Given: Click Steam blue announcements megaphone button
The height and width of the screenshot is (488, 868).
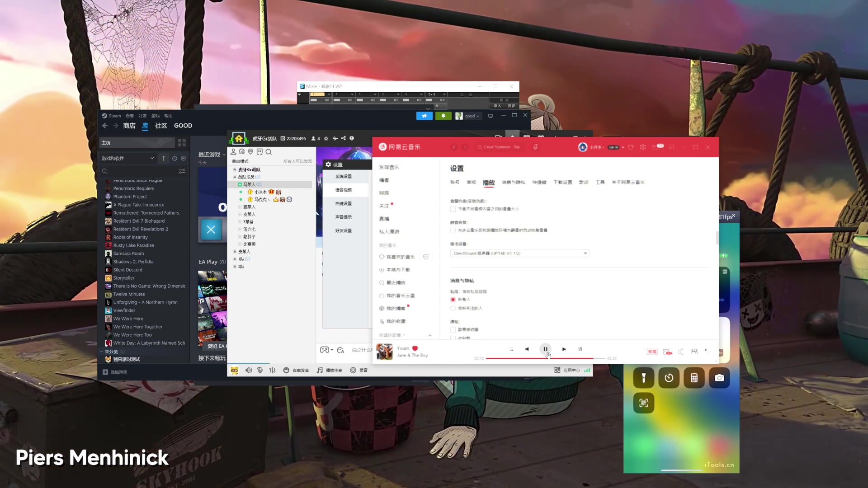Looking at the screenshot, I should pos(425,116).
